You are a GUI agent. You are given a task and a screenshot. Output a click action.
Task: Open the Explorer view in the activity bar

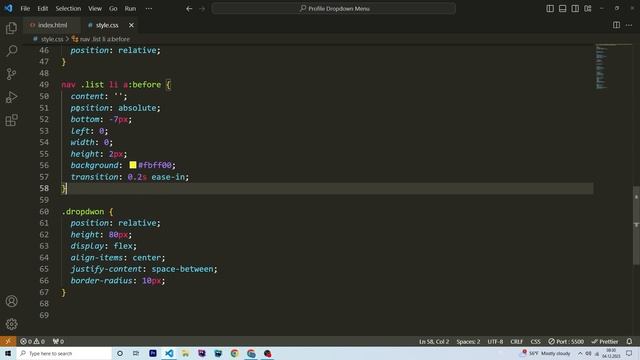click(11, 28)
